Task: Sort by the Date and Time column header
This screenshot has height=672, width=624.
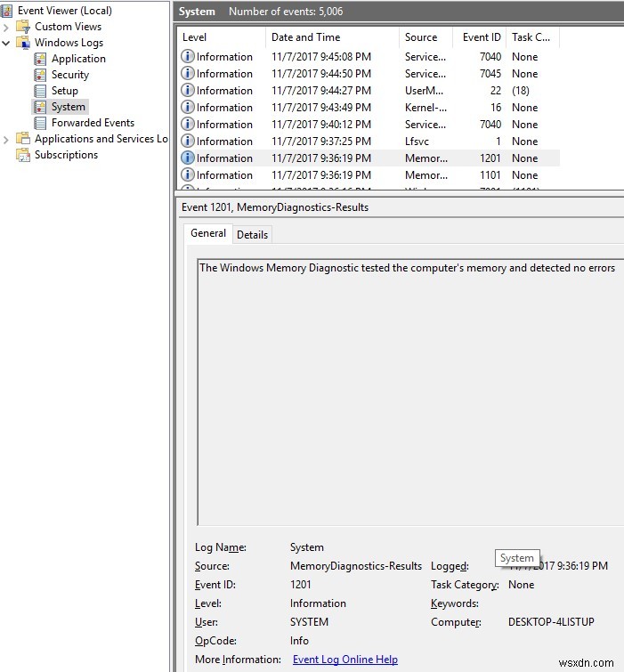Action: [x=333, y=37]
